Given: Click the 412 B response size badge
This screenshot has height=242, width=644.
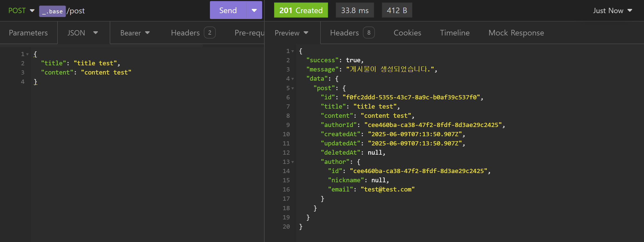Looking at the screenshot, I should [x=397, y=10].
